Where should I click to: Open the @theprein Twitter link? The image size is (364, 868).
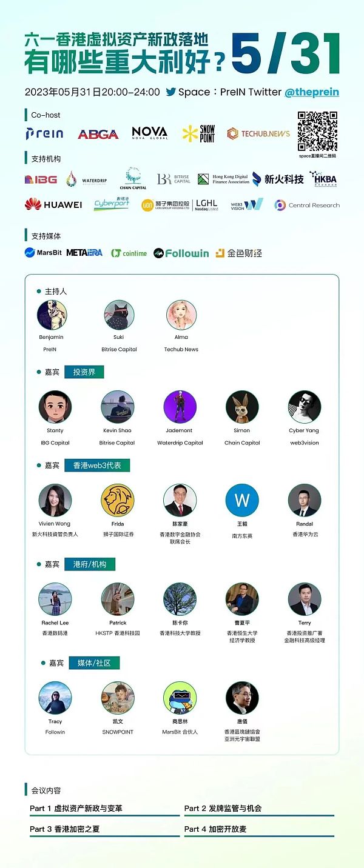click(x=312, y=92)
